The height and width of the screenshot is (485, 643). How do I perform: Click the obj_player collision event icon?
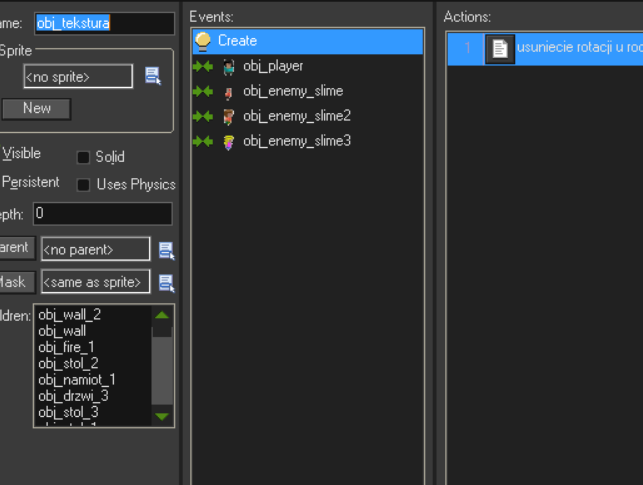click(x=229, y=66)
